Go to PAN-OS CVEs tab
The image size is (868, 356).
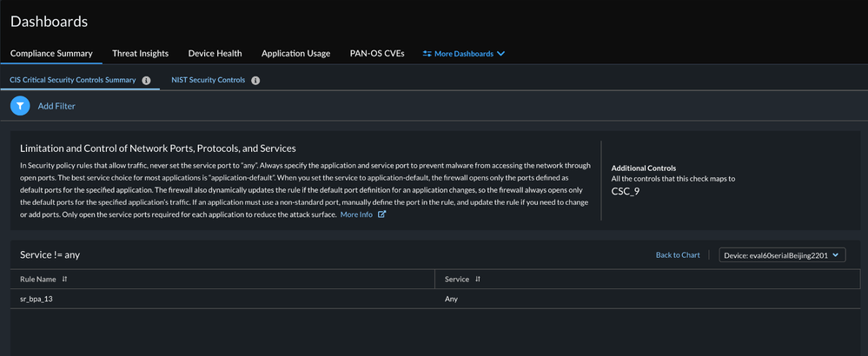(379, 53)
